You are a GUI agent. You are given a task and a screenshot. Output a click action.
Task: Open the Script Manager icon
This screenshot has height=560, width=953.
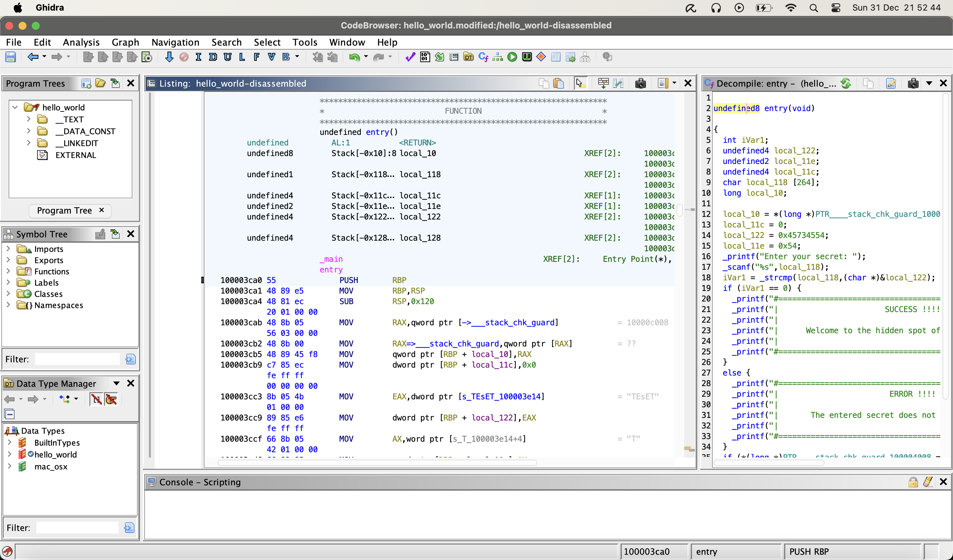point(439,57)
